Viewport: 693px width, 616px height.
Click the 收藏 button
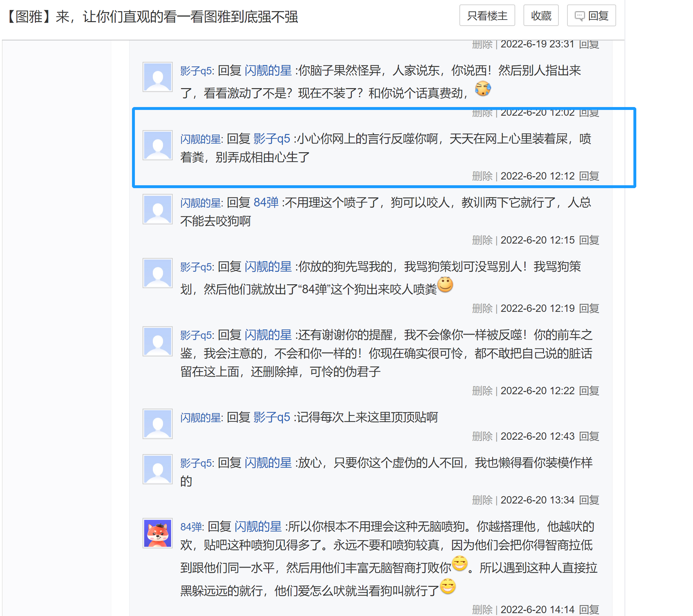click(x=541, y=16)
